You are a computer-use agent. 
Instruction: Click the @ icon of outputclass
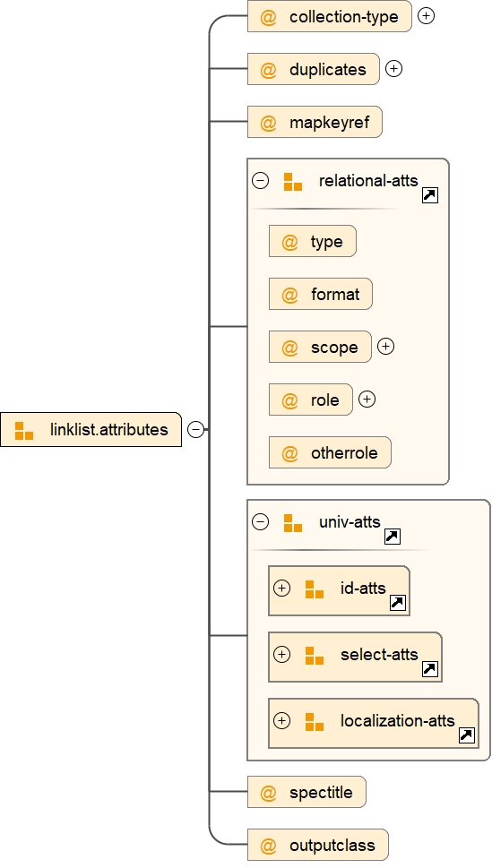268,846
